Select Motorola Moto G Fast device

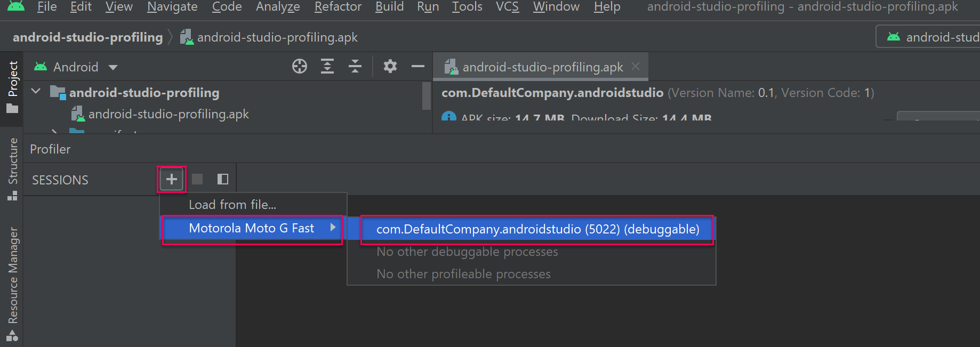(252, 229)
